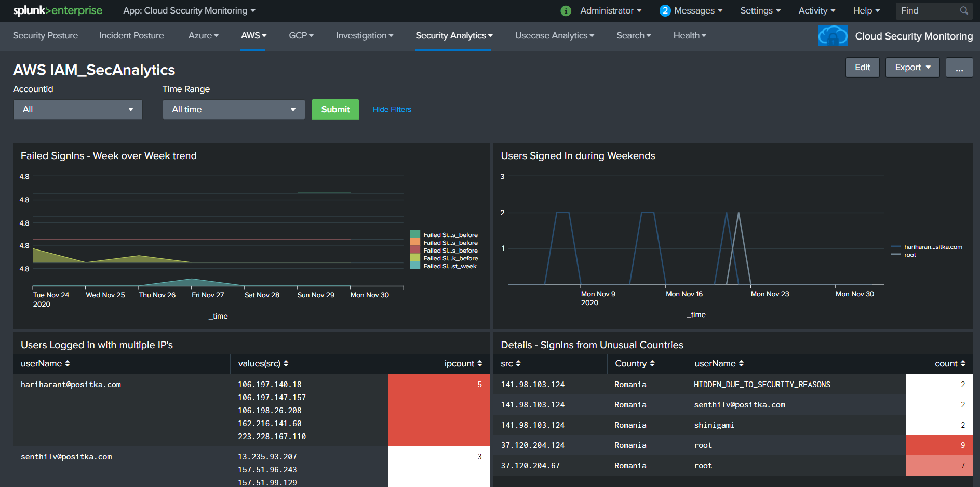The image size is (980, 487).
Task: Open the Export dropdown button
Action: click(x=912, y=67)
